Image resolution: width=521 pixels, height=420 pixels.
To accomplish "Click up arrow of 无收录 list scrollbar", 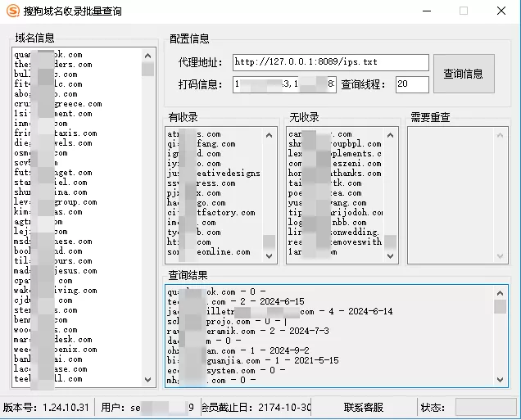I will [x=391, y=135].
